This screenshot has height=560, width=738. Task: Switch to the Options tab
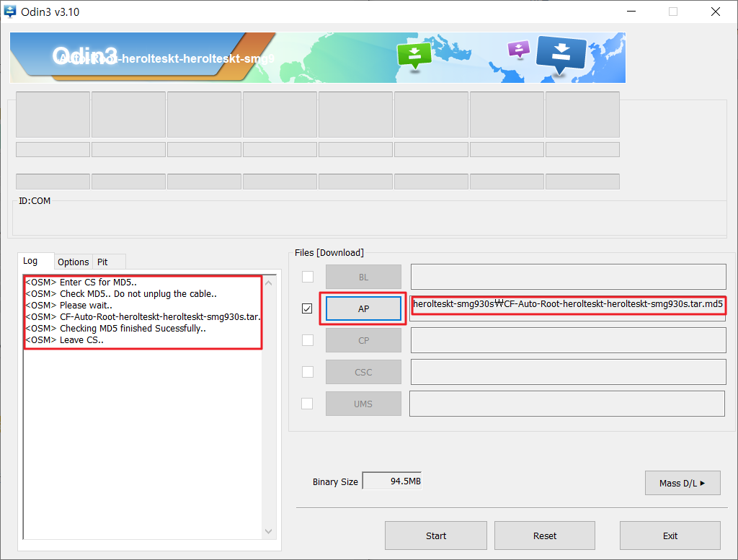pos(73,262)
